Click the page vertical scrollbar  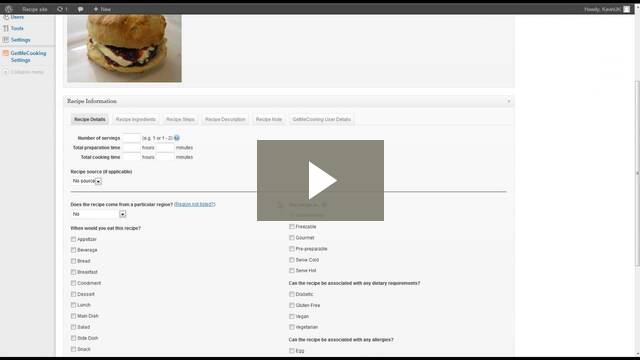[x=637, y=173]
